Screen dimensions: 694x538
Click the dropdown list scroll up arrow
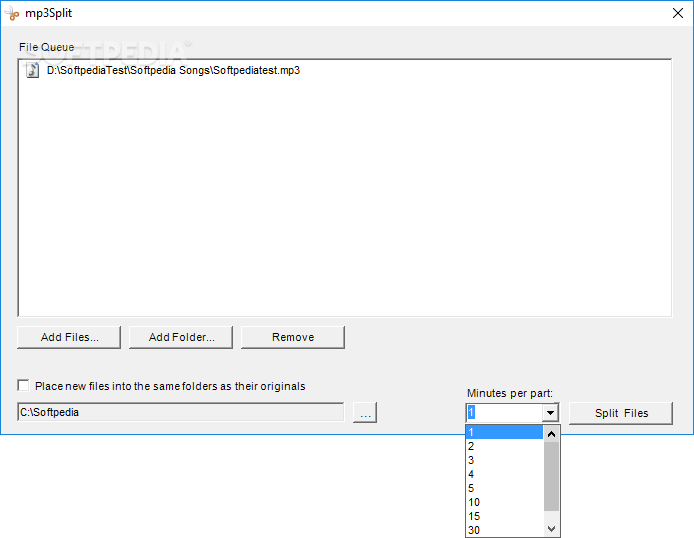click(x=551, y=434)
